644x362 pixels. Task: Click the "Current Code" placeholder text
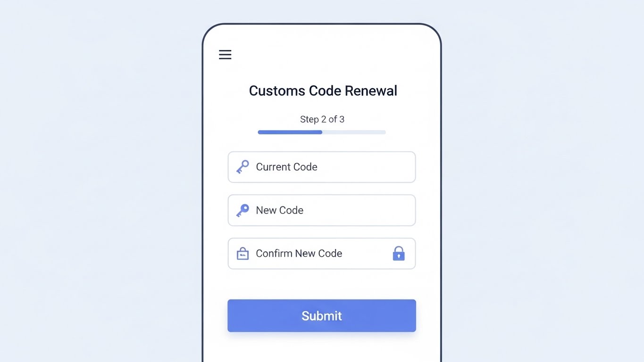286,167
